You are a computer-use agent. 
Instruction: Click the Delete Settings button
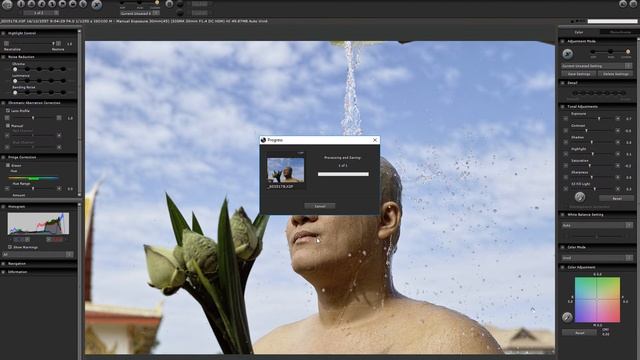coord(616,74)
